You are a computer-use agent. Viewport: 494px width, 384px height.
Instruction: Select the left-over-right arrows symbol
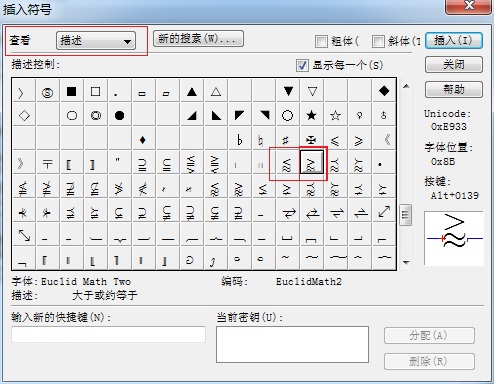click(x=312, y=213)
